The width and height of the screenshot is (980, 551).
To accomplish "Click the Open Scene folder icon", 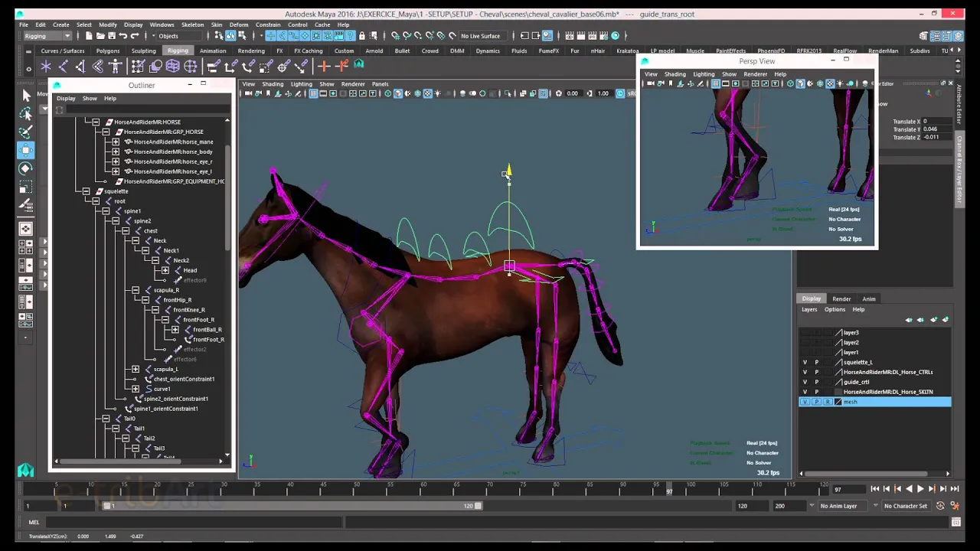I will pyautogui.click(x=100, y=36).
